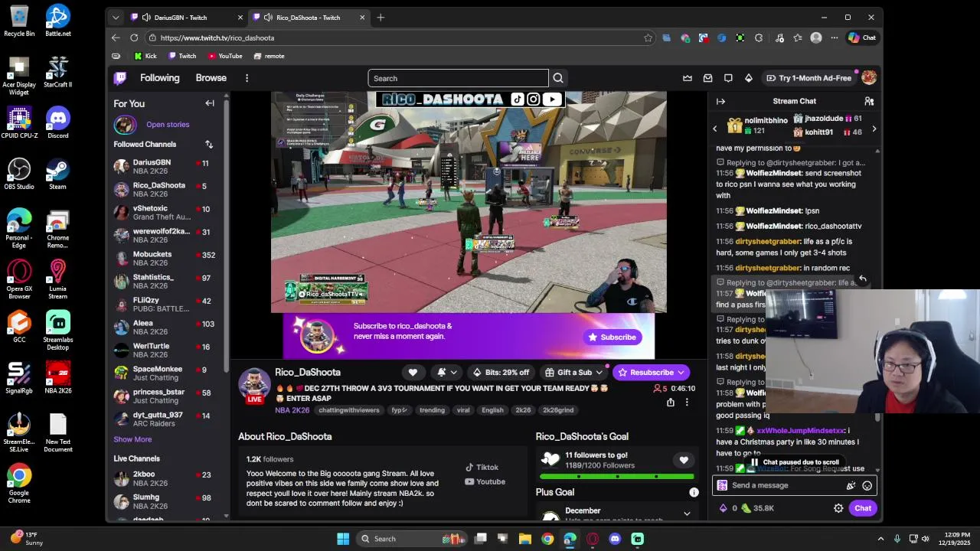The width and height of the screenshot is (980, 551).
Task: Click Try 1-Month Ad-Free button
Action: tap(808, 78)
